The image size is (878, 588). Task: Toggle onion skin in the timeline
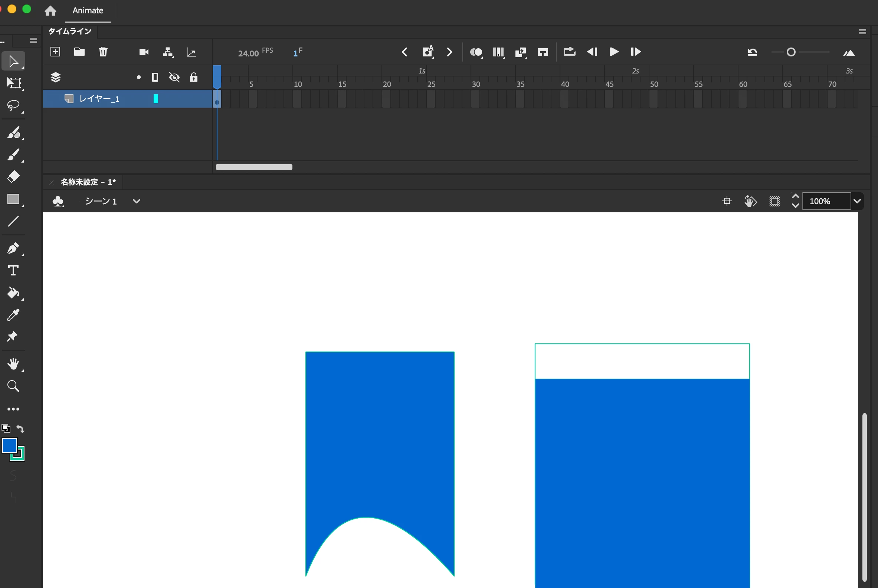[x=476, y=52]
